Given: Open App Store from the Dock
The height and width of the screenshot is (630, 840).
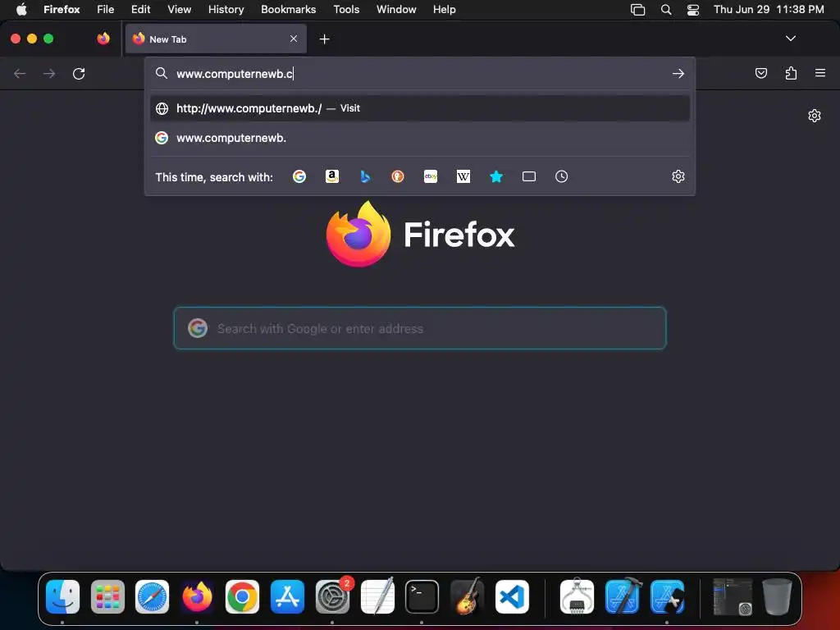Looking at the screenshot, I should click(x=287, y=596).
